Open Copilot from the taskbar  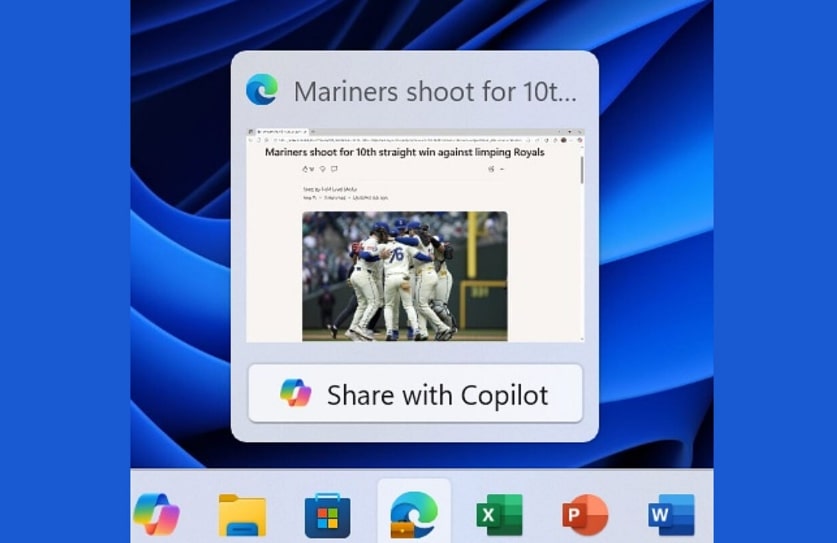156,515
